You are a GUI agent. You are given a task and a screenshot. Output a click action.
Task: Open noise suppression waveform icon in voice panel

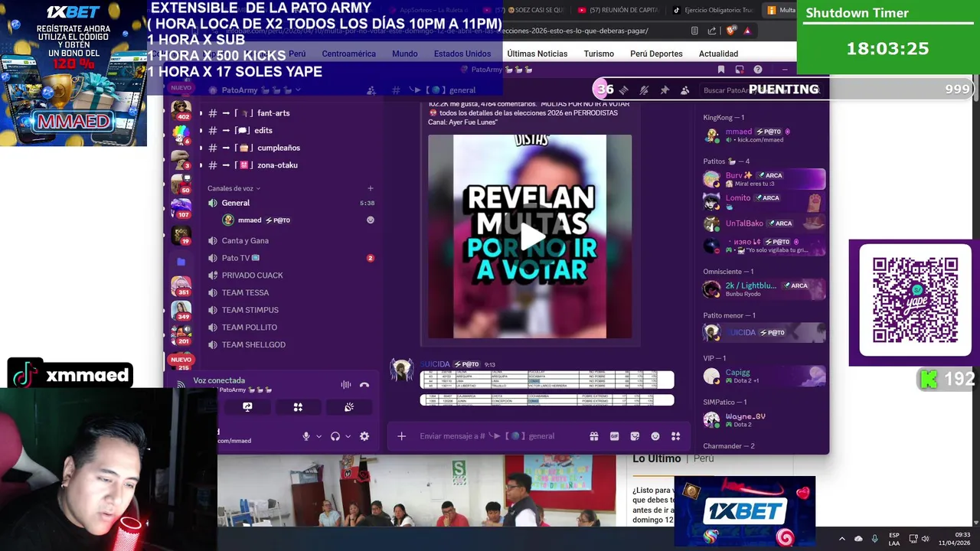(346, 385)
